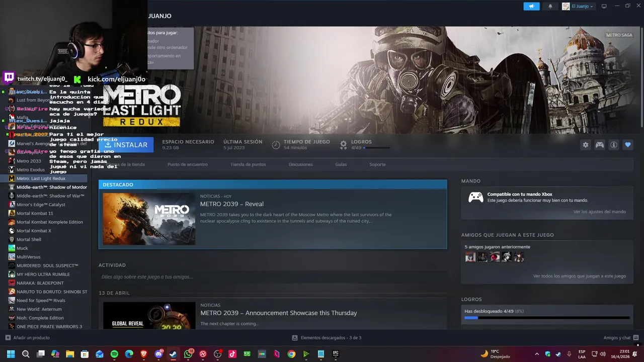The image size is (644, 362).
Task: Open the METRO 2039 – Reveal news thumbnail
Action: tap(149, 219)
